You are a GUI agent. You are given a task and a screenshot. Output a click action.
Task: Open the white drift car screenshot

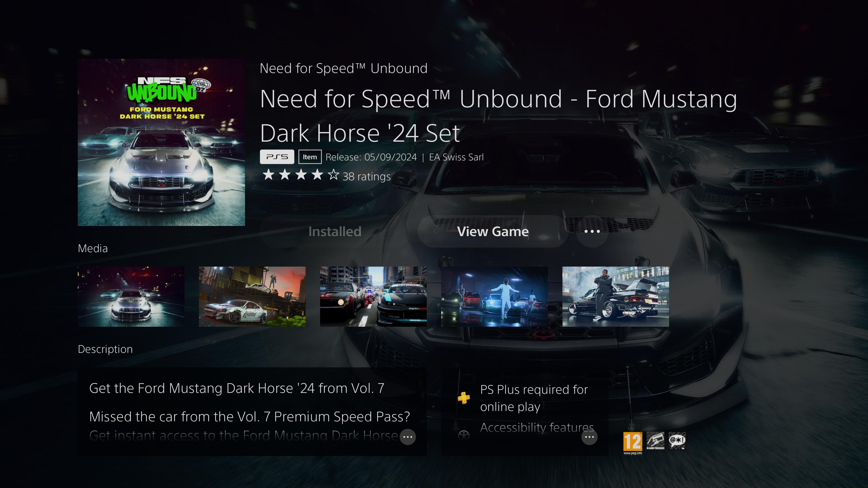(252, 296)
